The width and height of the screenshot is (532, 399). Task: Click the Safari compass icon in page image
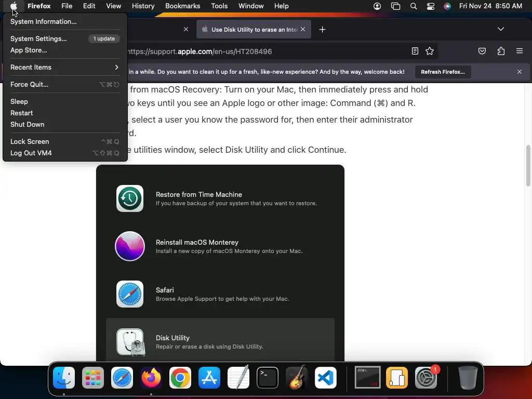coord(130,294)
